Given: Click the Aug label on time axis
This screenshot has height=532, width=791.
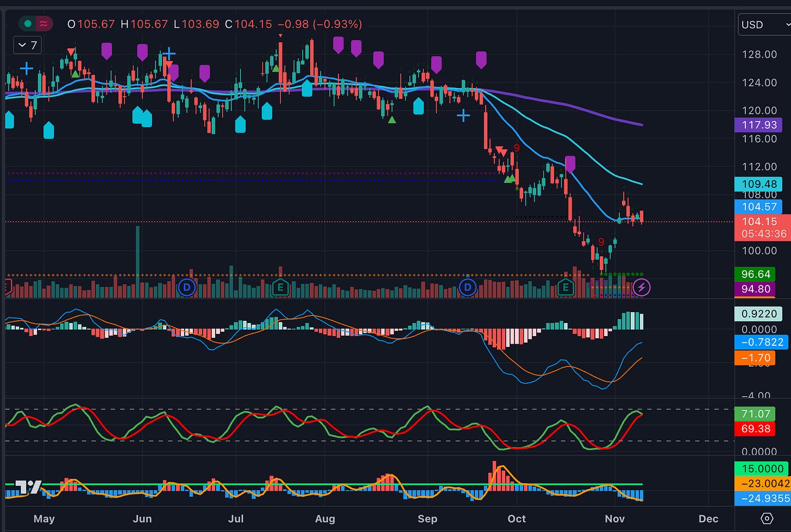Looking at the screenshot, I should [x=325, y=518].
